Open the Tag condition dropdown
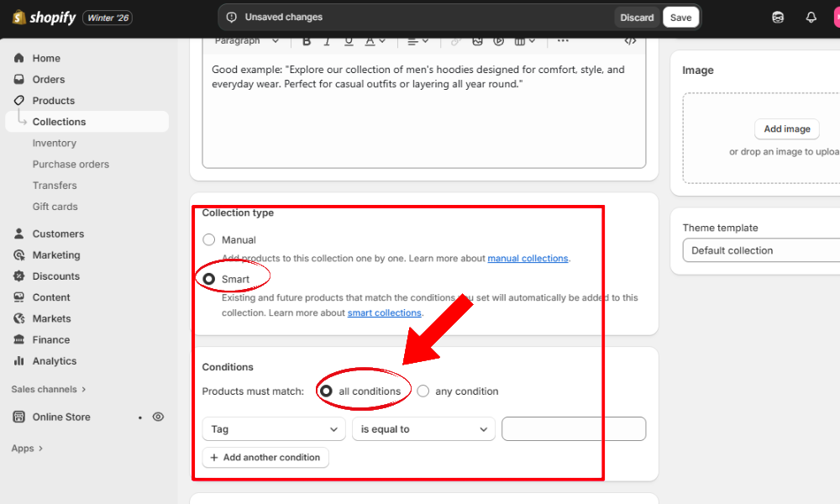Screen dimensions: 840x504 coord(274,429)
